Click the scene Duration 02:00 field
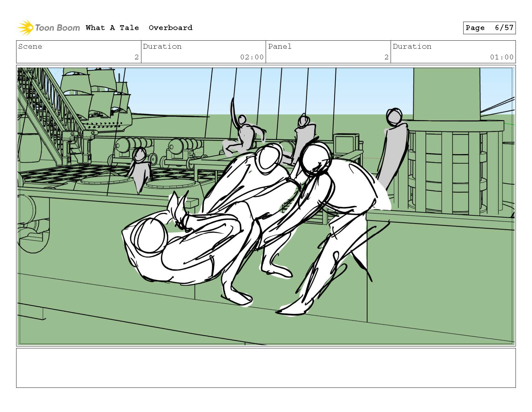Viewport: 532px width, 412px height. click(203, 52)
